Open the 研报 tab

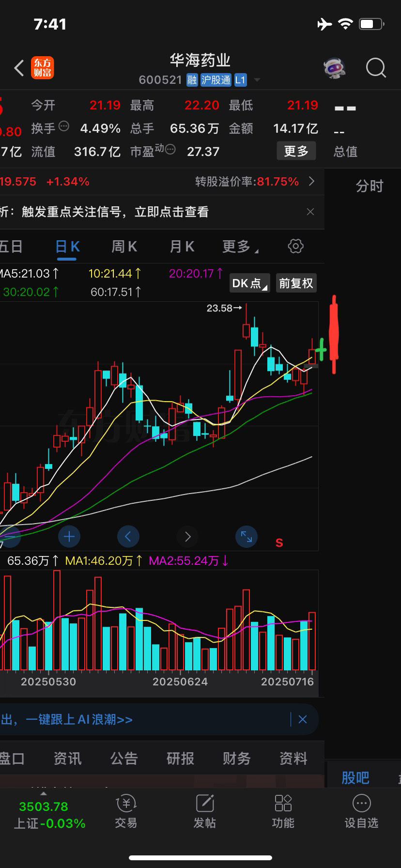point(180,758)
